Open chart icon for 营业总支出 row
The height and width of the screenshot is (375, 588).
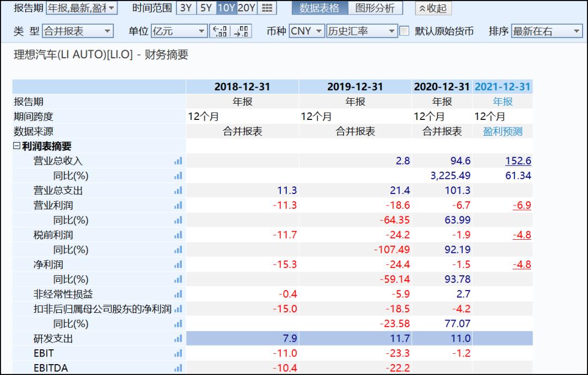tap(178, 191)
